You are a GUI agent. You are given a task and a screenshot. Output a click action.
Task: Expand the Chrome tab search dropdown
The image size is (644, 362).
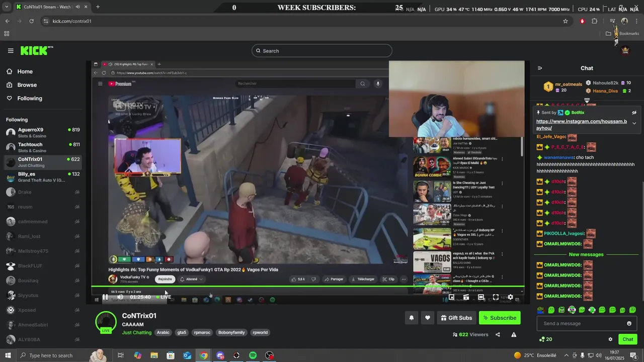7,7
